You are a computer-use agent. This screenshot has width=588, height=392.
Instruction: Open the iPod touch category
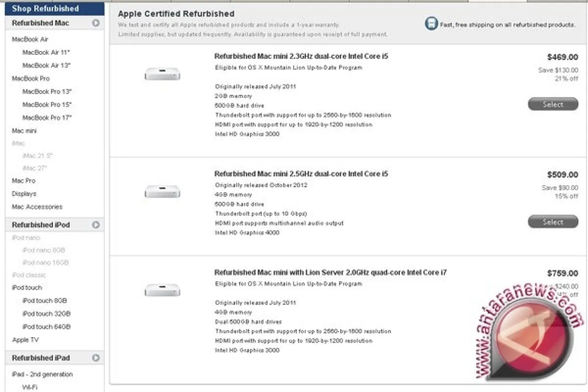pos(27,288)
